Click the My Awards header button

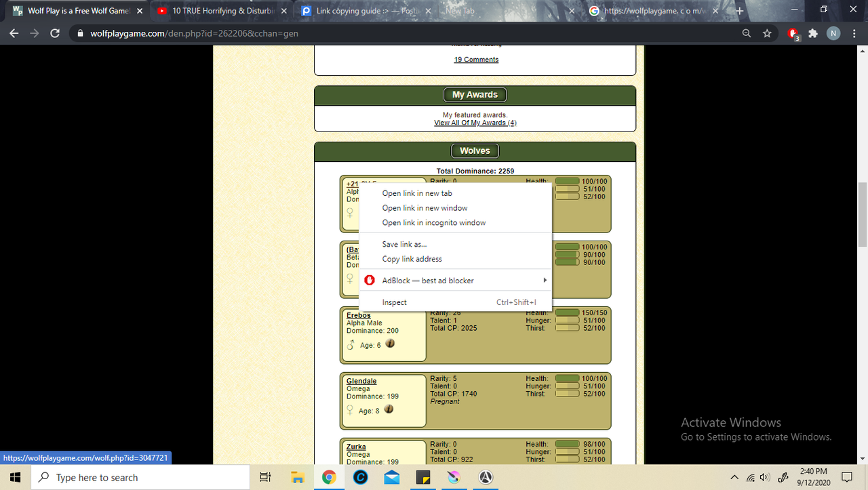pos(475,95)
